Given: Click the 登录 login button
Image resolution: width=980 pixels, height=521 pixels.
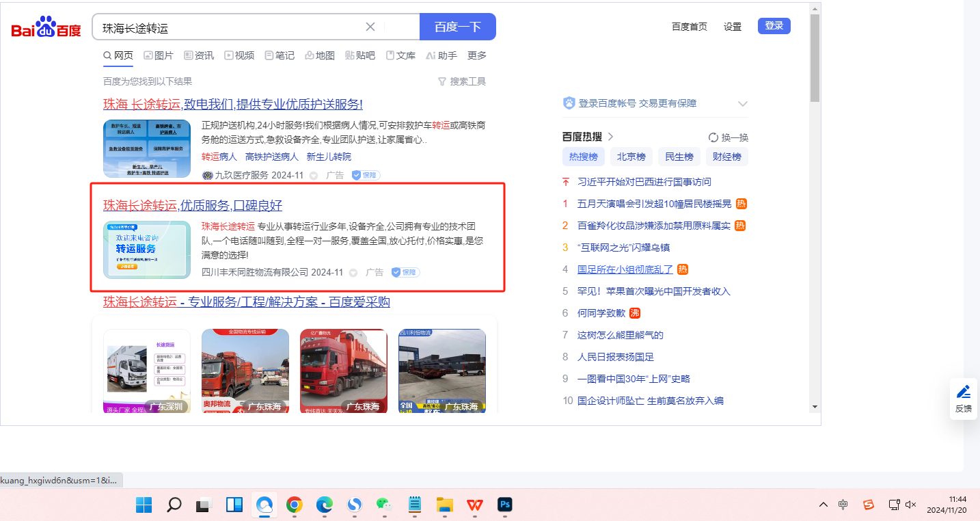Looking at the screenshot, I should click(x=774, y=26).
